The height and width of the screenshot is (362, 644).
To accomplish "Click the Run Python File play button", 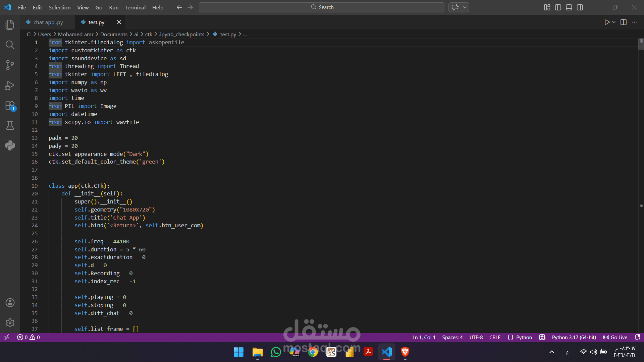I will click(x=607, y=22).
